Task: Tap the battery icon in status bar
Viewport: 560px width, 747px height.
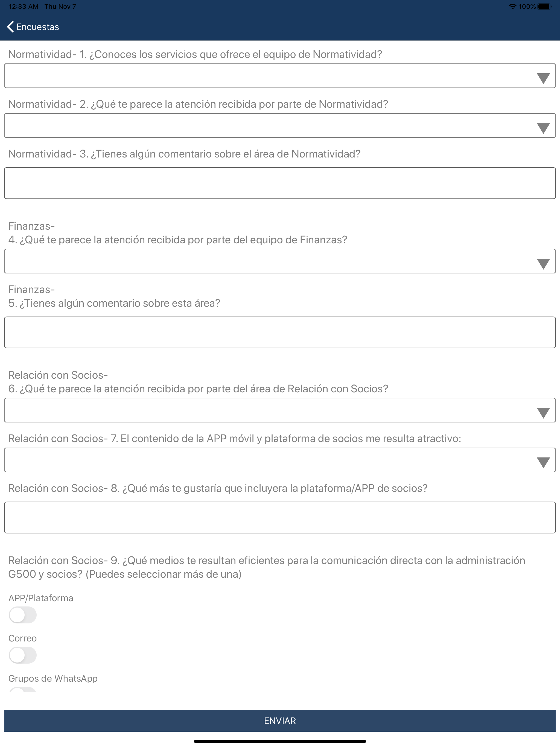Action: coord(544,6)
